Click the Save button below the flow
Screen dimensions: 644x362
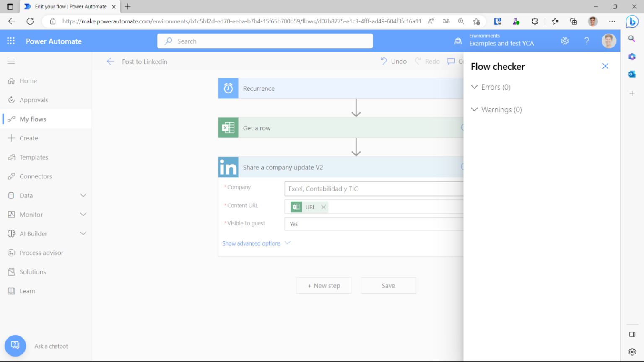[x=388, y=286]
